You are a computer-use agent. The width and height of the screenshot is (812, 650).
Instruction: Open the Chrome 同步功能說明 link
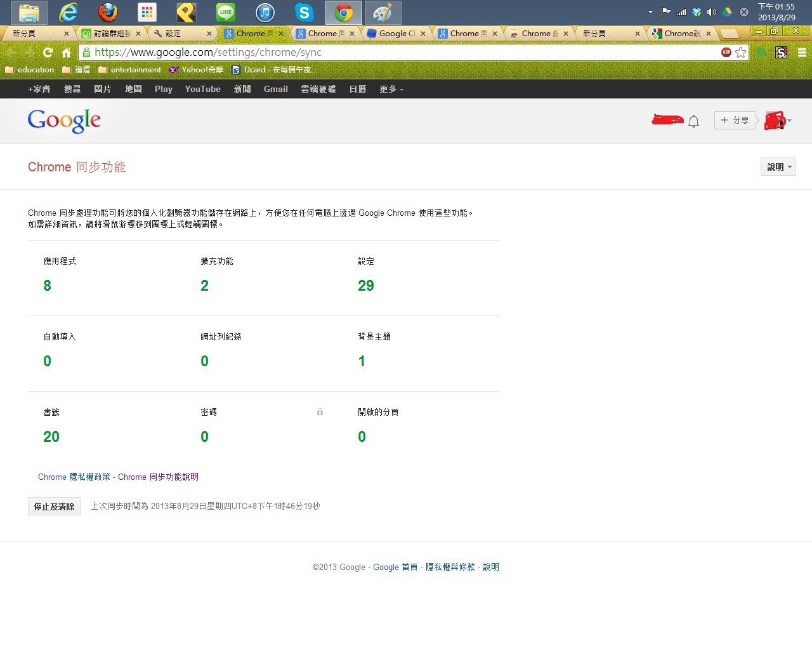coord(158,477)
